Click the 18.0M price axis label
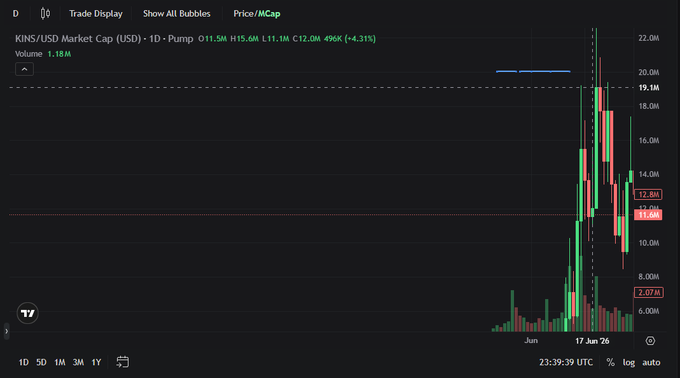Viewport: 680px width, 378px height. pyautogui.click(x=649, y=106)
